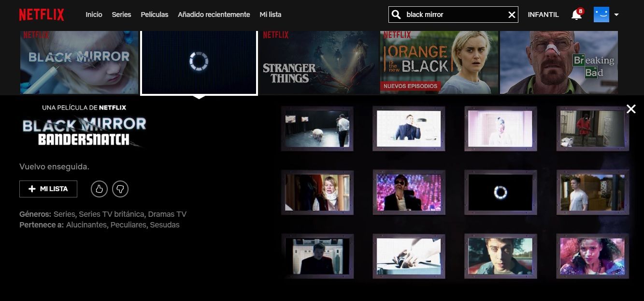The image size is (644, 301).
Task: Click the search magnifier icon
Action: pyautogui.click(x=396, y=15)
